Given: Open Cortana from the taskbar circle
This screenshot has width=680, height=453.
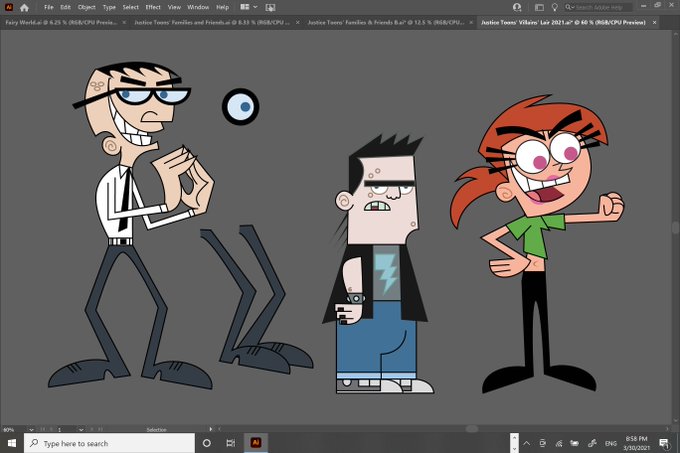Looking at the screenshot, I should (207, 443).
